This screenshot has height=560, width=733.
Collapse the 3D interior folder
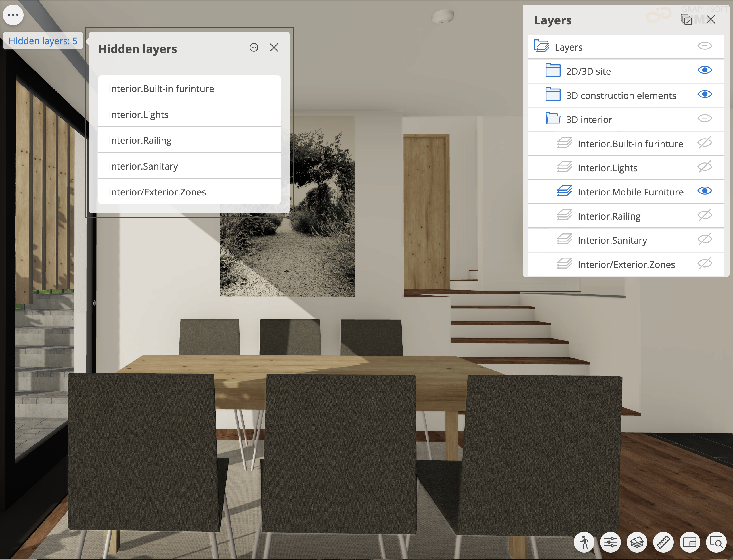(553, 119)
